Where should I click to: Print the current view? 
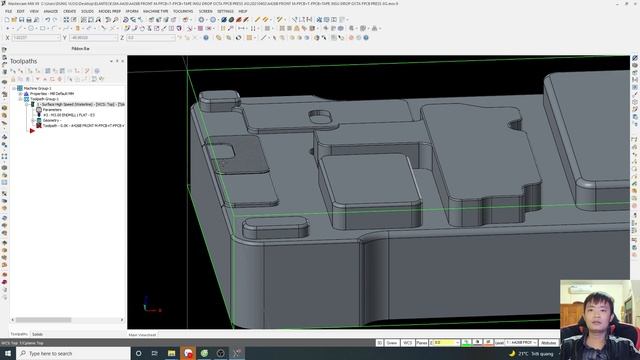point(29,20)
